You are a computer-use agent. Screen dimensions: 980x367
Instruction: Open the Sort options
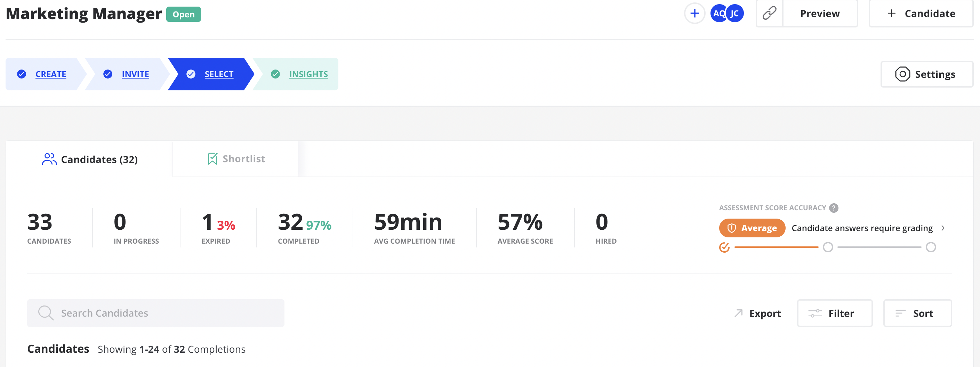click(917, 313)
